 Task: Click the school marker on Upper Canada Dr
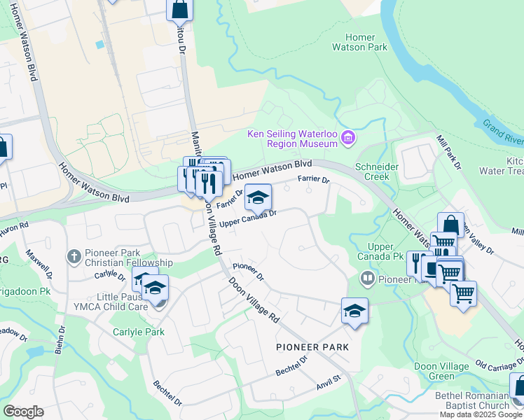tap(258, 199)
